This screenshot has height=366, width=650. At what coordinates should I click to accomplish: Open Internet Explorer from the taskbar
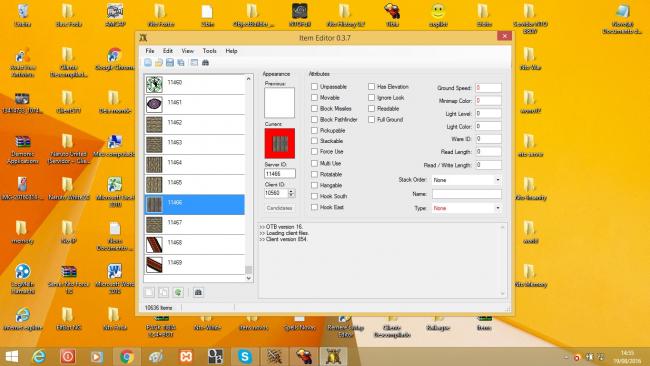[x=39, y=356]
